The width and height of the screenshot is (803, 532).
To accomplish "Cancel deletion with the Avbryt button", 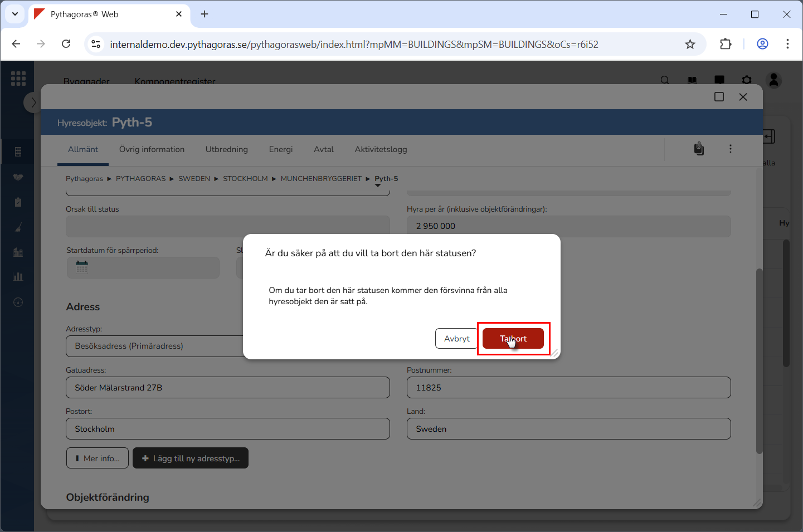I will 456,339.
